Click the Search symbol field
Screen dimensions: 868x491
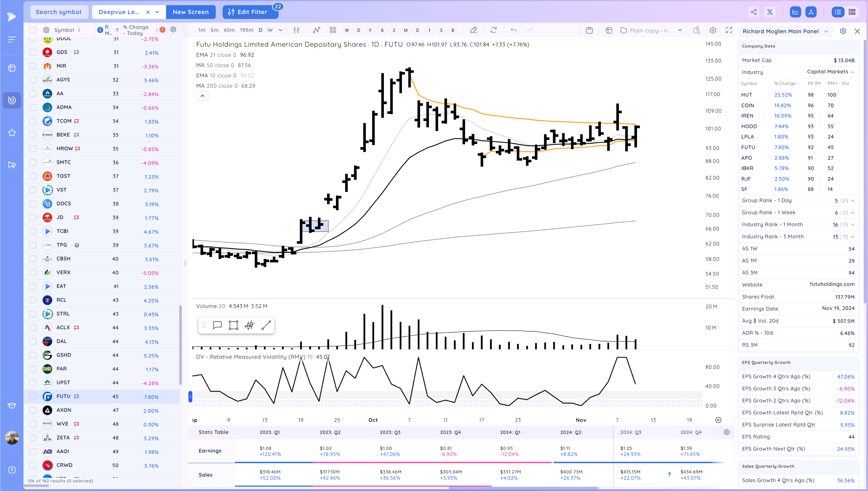point(59,12)
